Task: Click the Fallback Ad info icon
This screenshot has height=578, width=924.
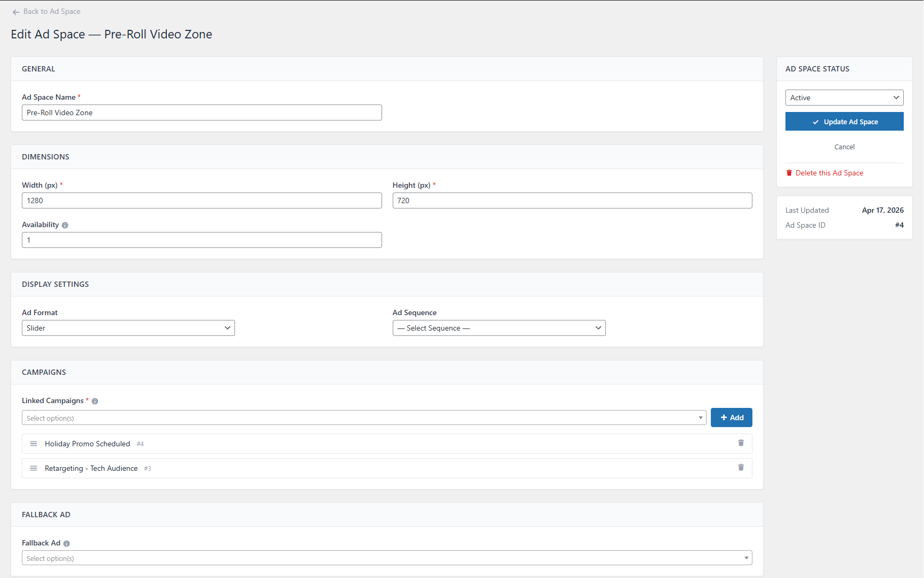Action: 67,544
